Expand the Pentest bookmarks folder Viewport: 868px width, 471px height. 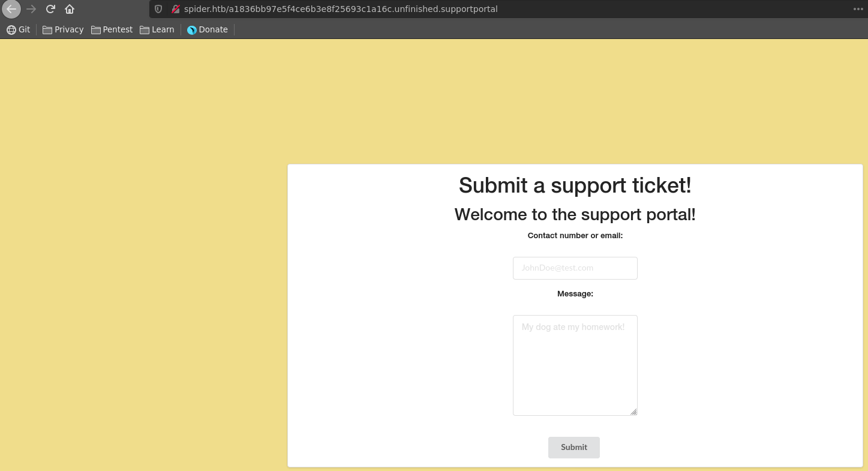pyautogui.click(x=112, y=29)
